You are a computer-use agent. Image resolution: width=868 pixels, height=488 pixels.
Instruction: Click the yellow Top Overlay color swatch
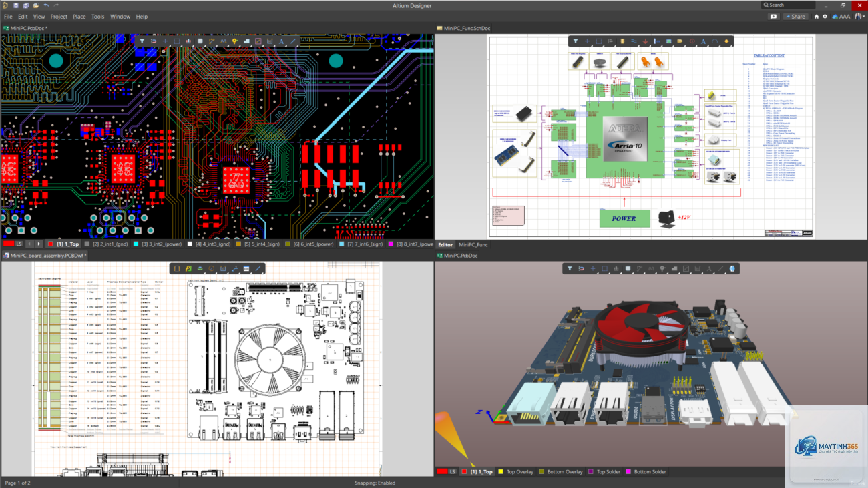(x=501, y=472)
